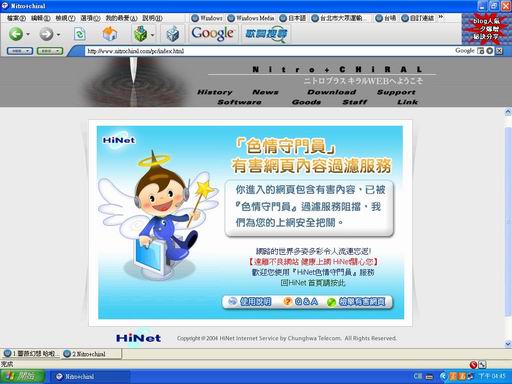
Task: Click the grey Forward arrow button
Action: coord(46,34)
